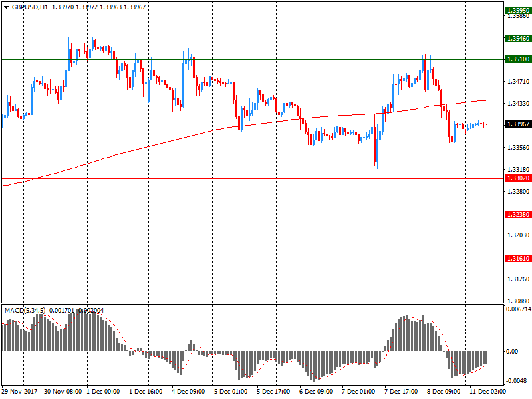Click the 4 Dec 09:00 time label
This screenshot has height=399, width=532.
click(188, 392)
